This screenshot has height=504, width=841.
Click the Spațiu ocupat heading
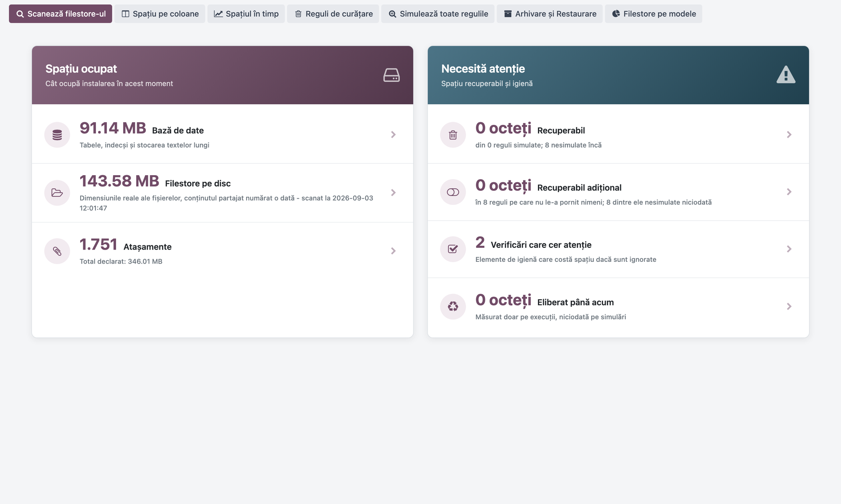click(x=81, y=69)
